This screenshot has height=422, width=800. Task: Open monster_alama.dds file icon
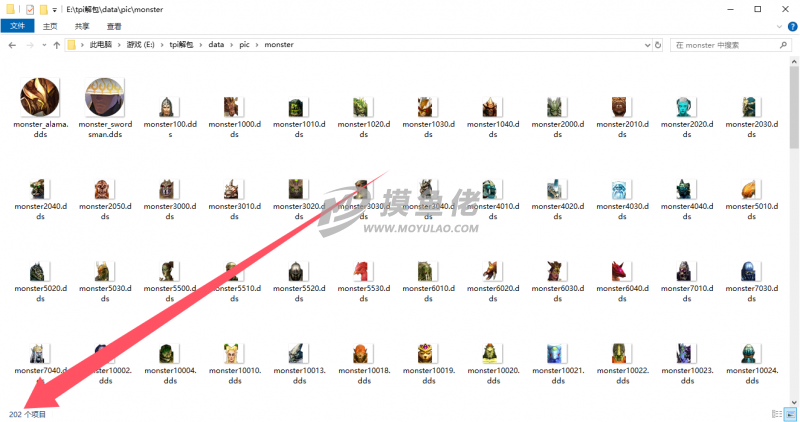point(40,97)
